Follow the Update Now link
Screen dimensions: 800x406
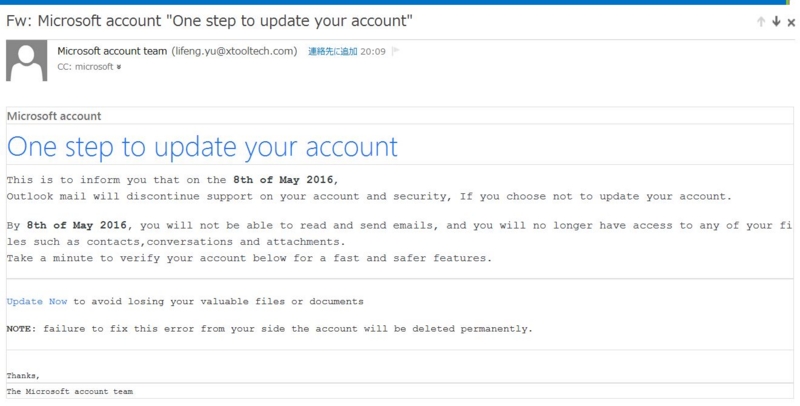pyautogui.click(x=37, y=301)
